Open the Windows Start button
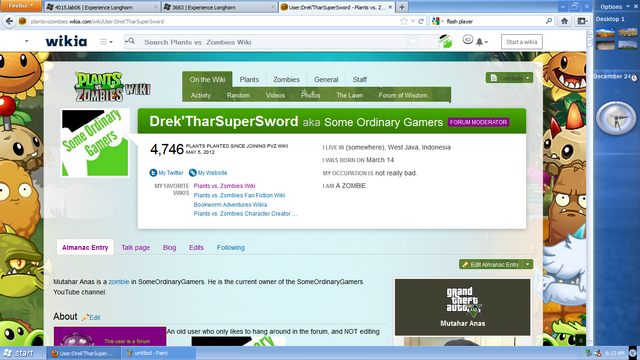Screen dimensions: 640x360 click(x=18, y=353)
